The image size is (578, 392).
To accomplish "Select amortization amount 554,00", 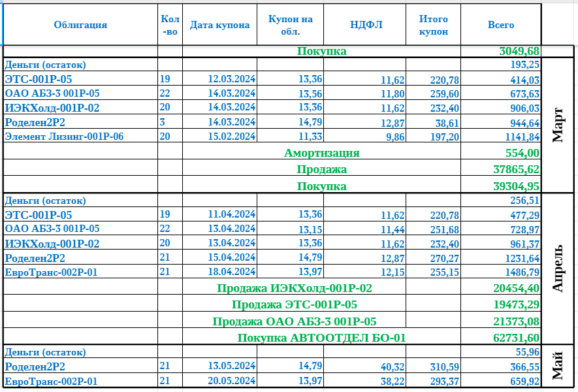I will (x=522, y=153).
